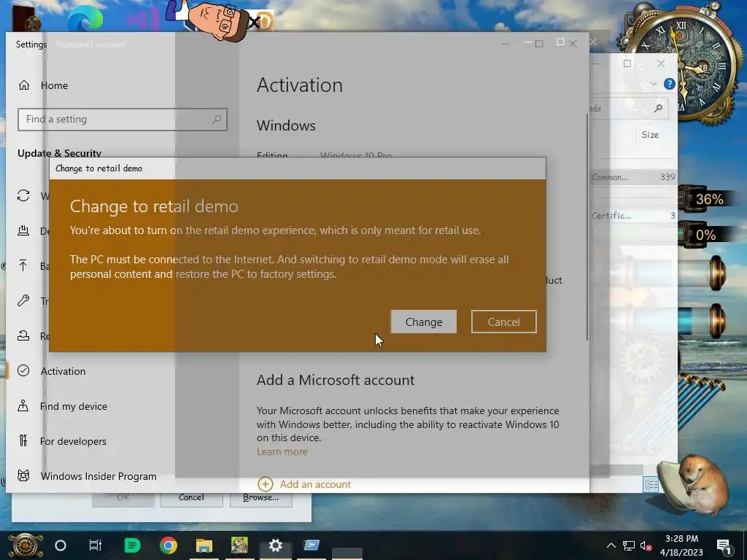This screenshot has width=747, height=560.
Task: Click the network icon in system tray
Action: pos(629,545)
